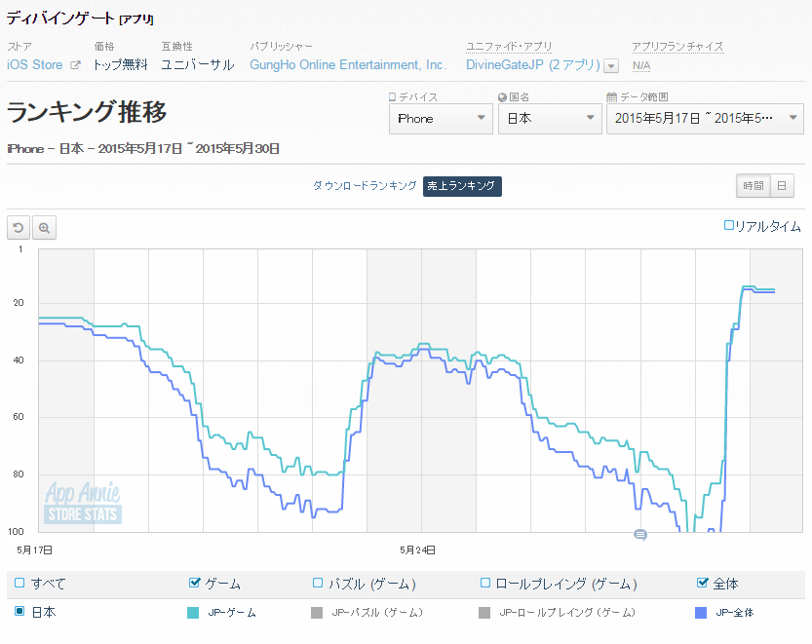Open the DivineGateJP (2 アプリ) link

[533, 65]
